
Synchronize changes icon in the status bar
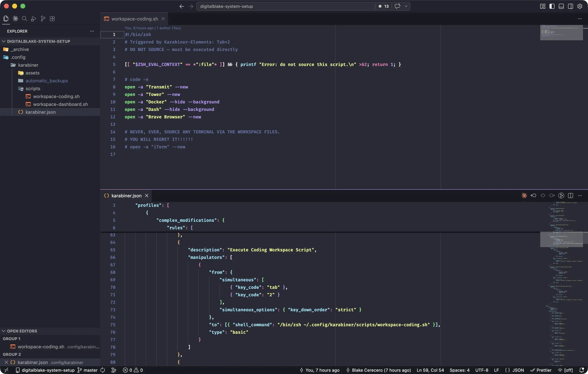pyautogui.click(x=103, y=370)
